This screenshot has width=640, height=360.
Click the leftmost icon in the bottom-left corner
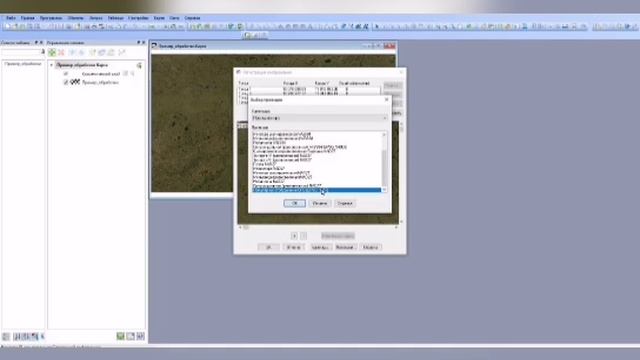[6, 337]
